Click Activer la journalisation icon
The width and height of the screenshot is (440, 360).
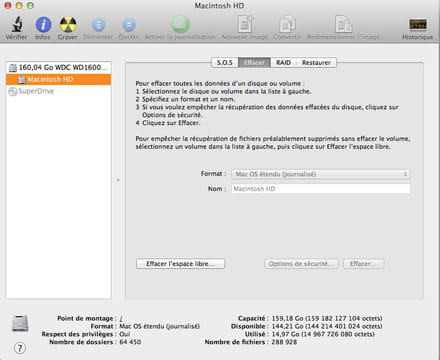point(180,24)
